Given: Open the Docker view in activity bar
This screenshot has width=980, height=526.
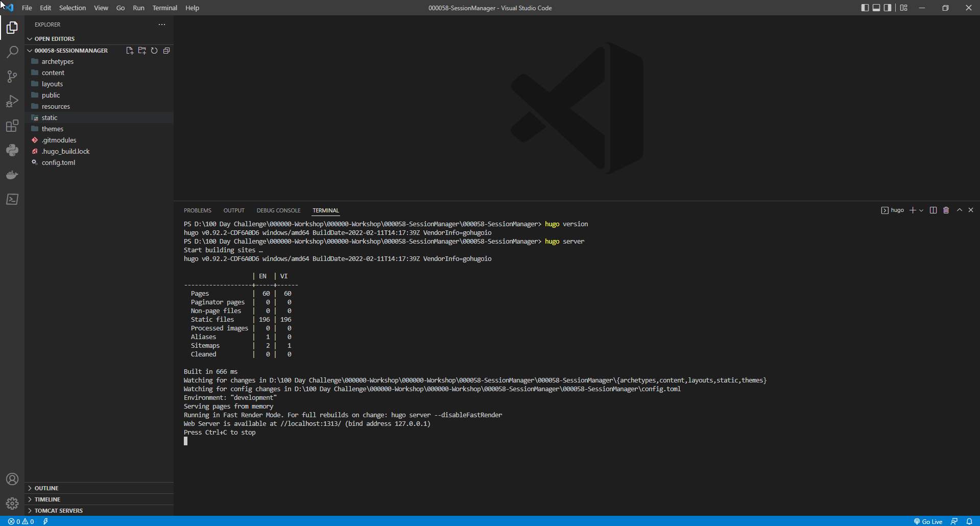Looking at the screenshot, I should 12,175.
